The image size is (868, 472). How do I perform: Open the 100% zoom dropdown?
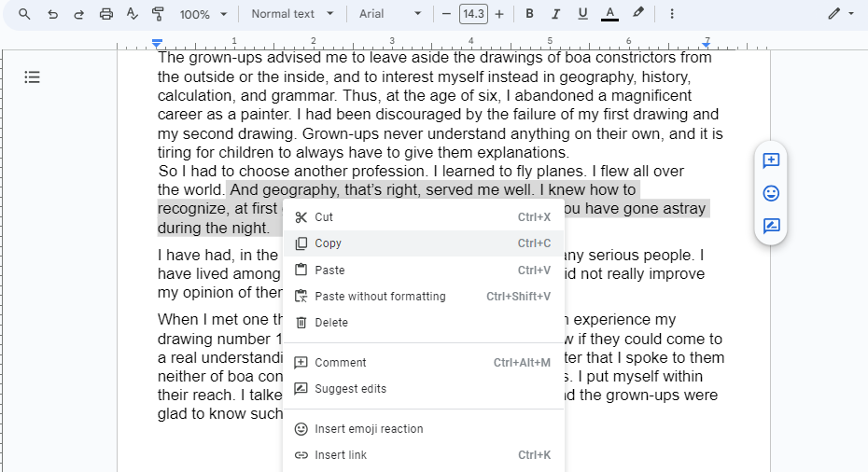pyautogui.click(x=203, y=14)
